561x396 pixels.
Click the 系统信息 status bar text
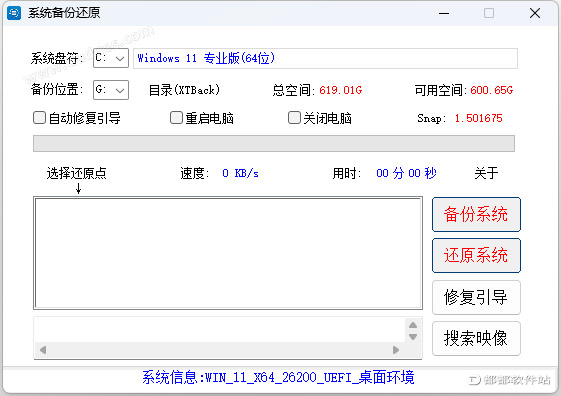(278, 377)
